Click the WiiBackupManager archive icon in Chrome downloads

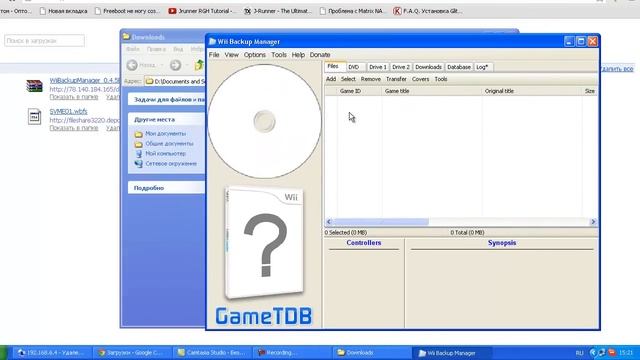(34, 86)
